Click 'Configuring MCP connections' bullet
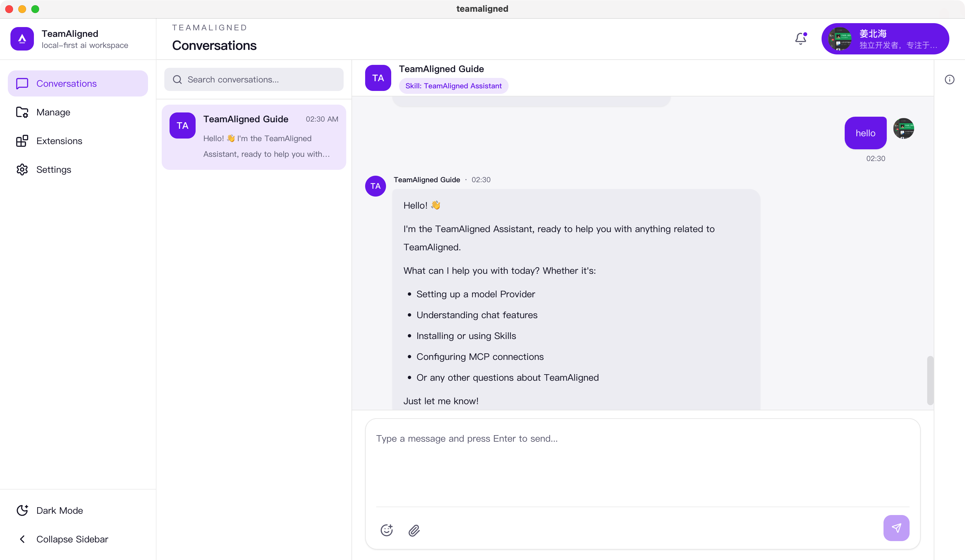 480,356
